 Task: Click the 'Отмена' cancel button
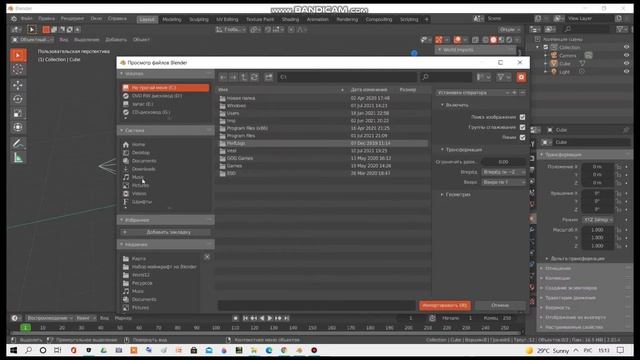[500, 306]
